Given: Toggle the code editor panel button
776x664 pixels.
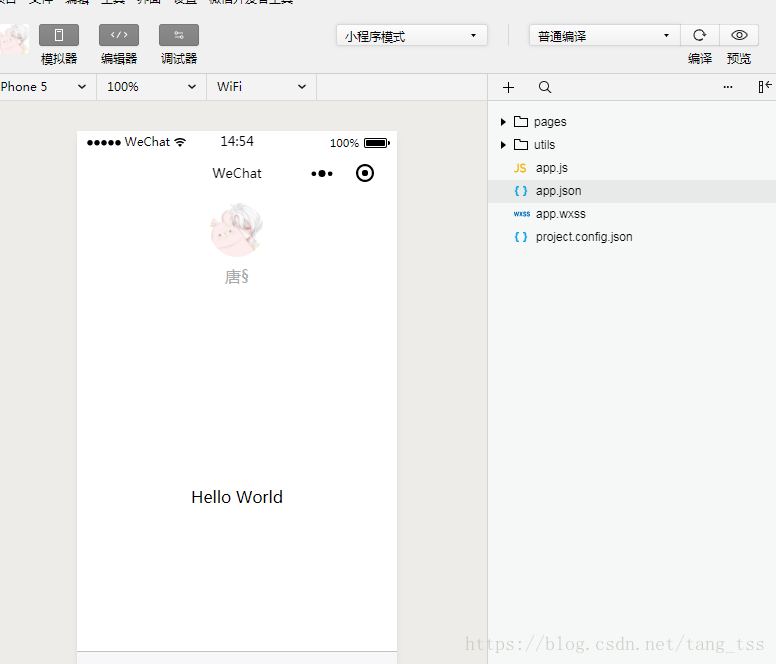Looking at the screenshot, I should point(119,35).
